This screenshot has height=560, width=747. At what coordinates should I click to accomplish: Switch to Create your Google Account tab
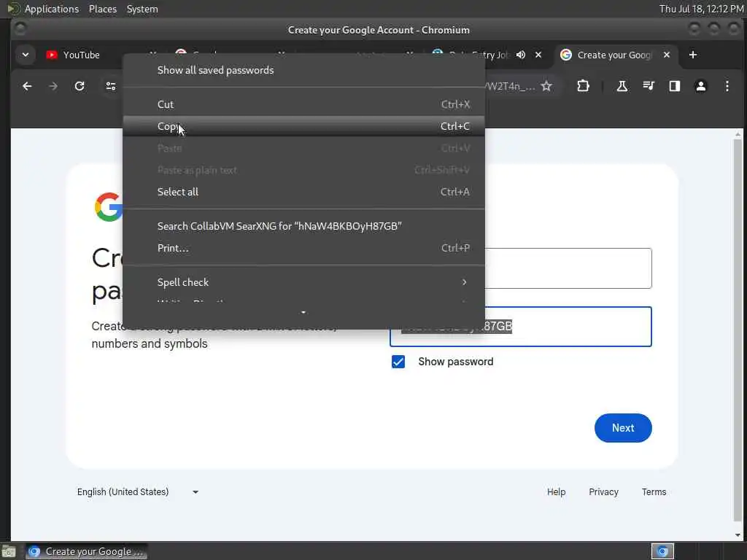click(x=616, y=55)
